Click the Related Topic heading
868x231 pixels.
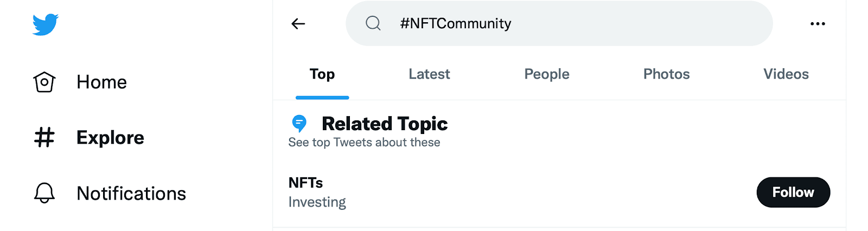pos(385,124)
